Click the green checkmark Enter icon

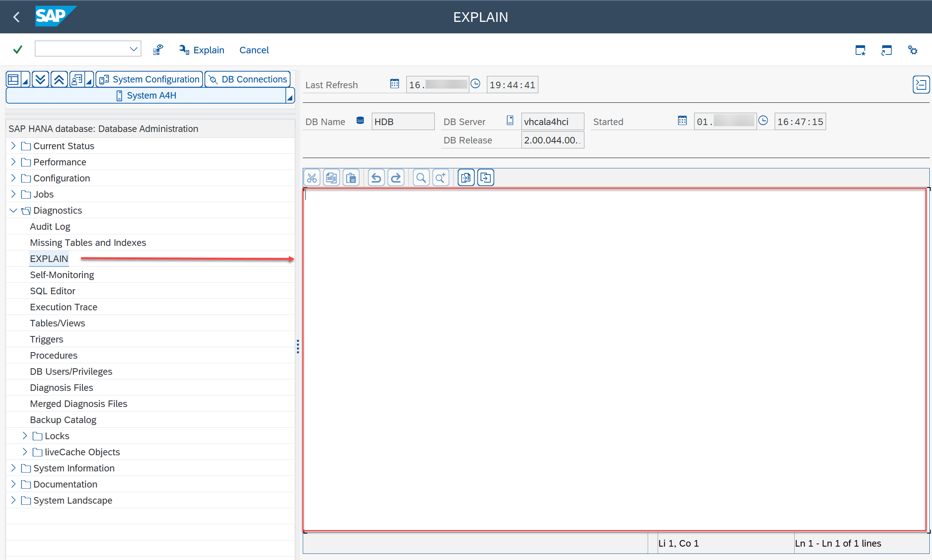click(x=18, y=50)
